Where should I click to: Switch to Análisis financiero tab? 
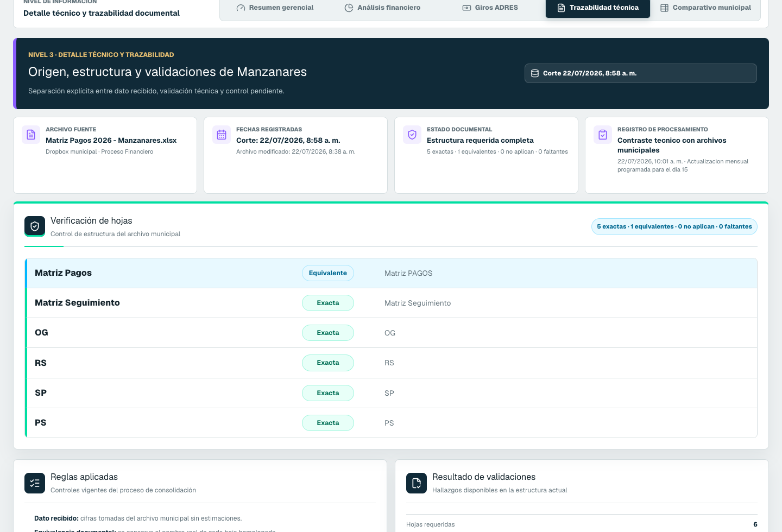click(x=382, y=8)
